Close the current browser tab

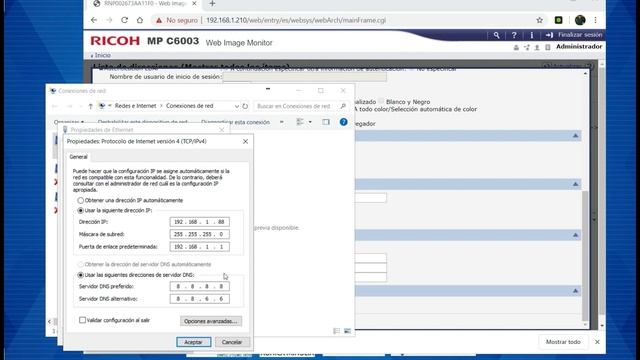(x=194, y=4)
